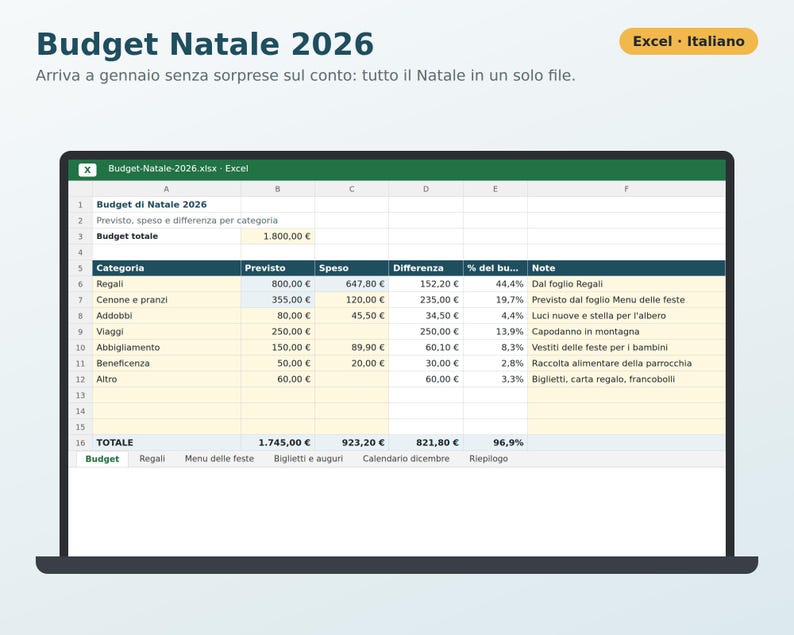Click the 800,00 € Previsto cell
794x635 pixels.
click(x=277, y=284)
